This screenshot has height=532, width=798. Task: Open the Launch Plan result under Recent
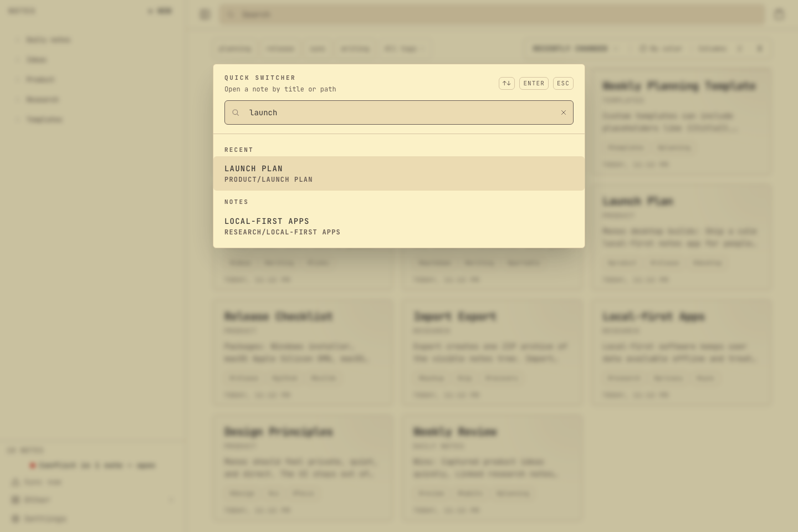[x=399, y=173]
